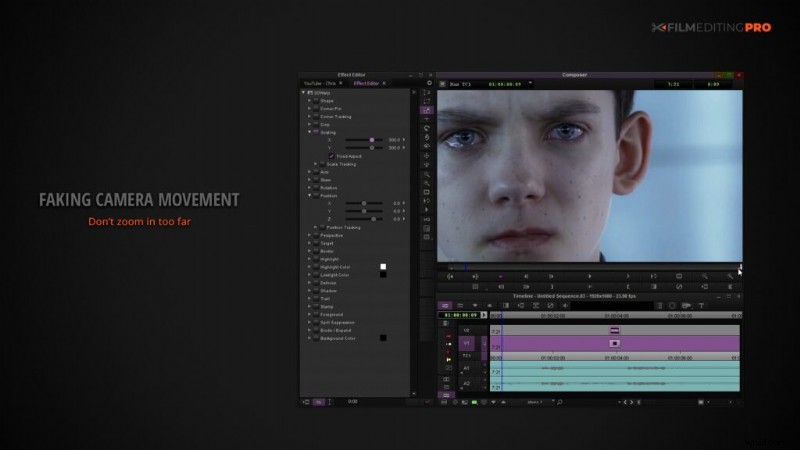
Task: Toggle the Fixed Aspect checkbox
Action: point(331,156)
